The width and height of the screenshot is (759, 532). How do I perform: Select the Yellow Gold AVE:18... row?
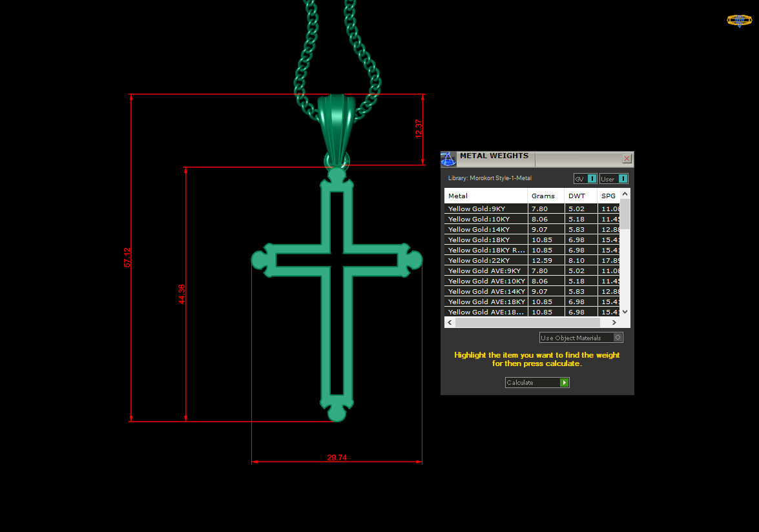[532, 312]
